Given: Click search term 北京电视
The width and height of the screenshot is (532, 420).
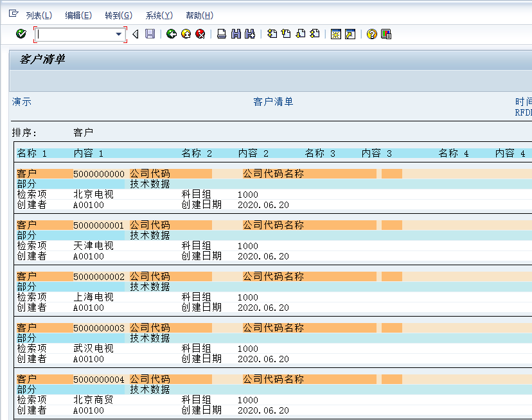Looking at the screenshot, I should pos(93,195).
